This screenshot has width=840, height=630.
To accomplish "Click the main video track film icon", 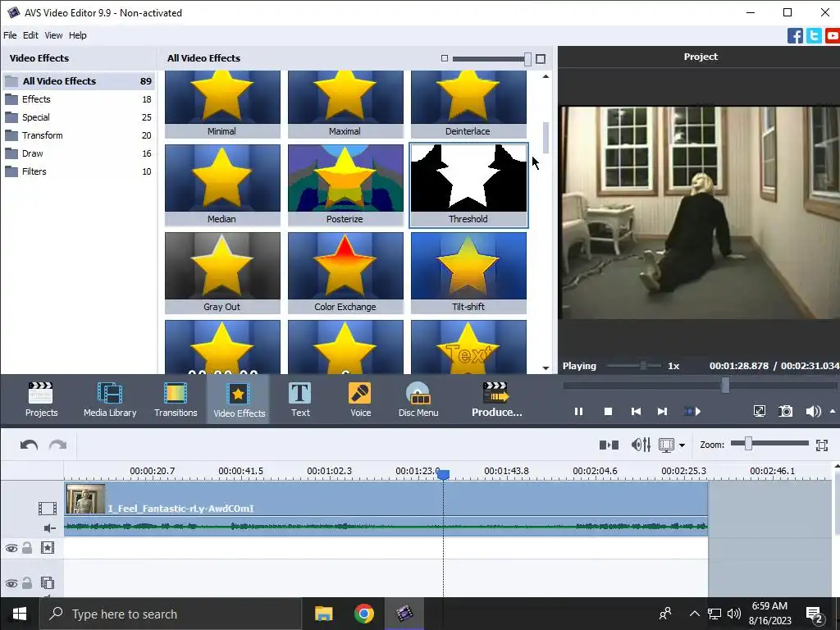I will (47, 508).
